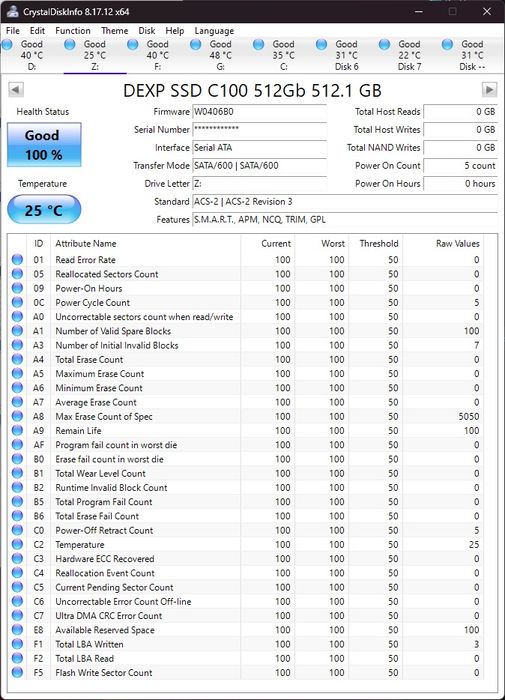Click status orb beside Temperature attribute row
Screen dimensions: 505x700
(17, 544)
